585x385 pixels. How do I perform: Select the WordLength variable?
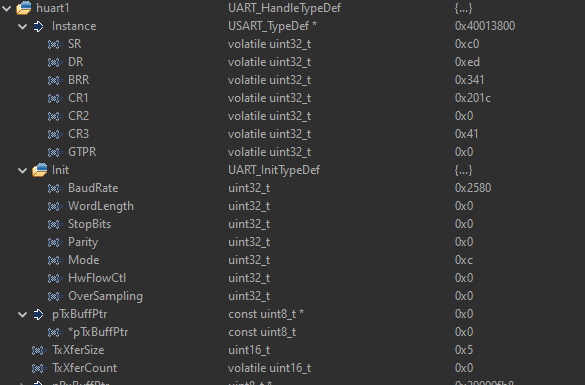coord(101,206)
